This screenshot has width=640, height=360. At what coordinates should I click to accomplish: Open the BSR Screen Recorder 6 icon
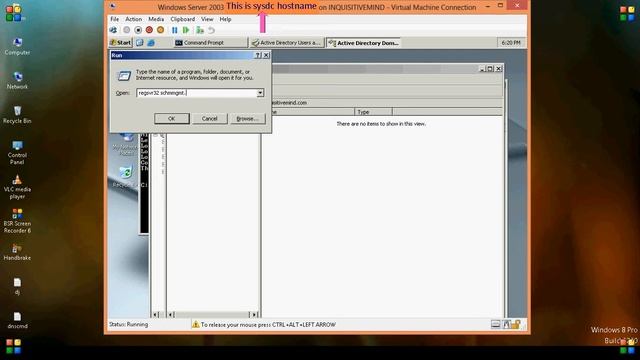coord(17,221)
